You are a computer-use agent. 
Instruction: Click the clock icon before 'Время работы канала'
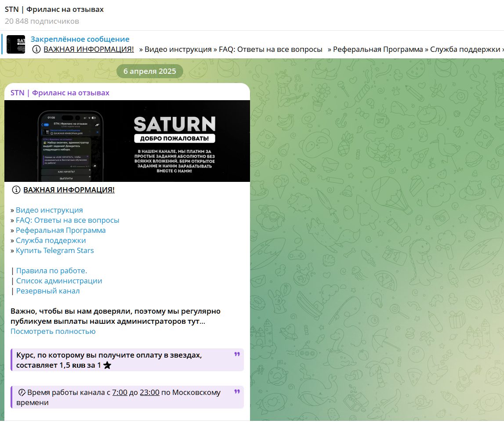tap(22, 392)
